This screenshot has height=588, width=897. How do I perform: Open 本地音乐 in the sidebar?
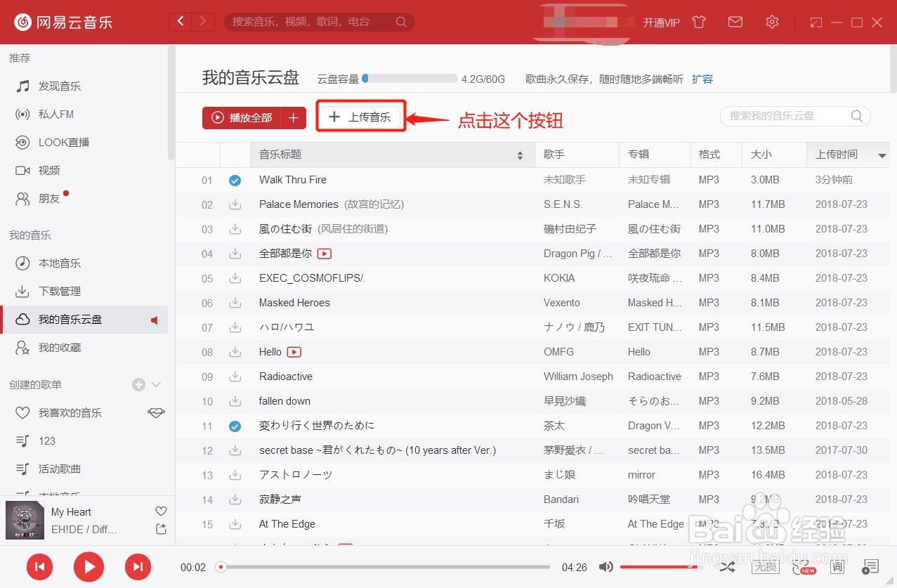(84, 263)
